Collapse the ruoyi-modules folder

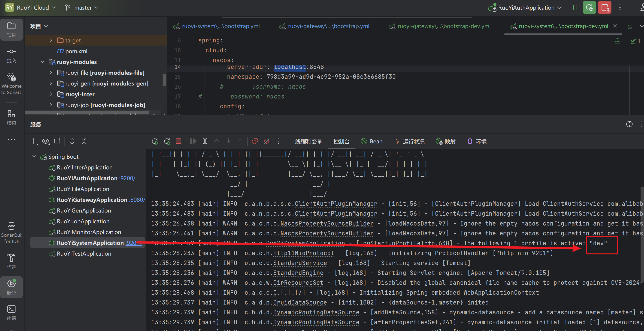pos(42,62)
